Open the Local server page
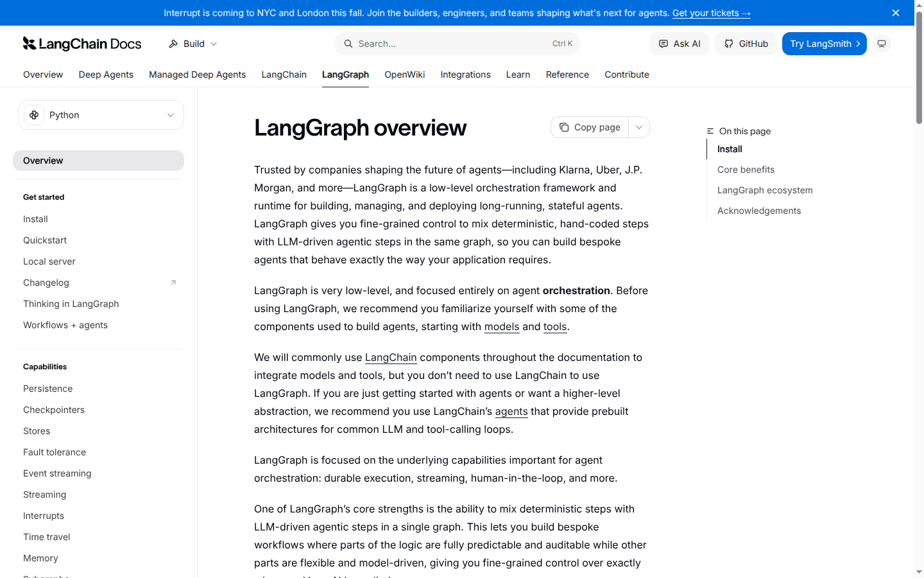Viewport: 924px width, 578px height. [x=49, y=261]
